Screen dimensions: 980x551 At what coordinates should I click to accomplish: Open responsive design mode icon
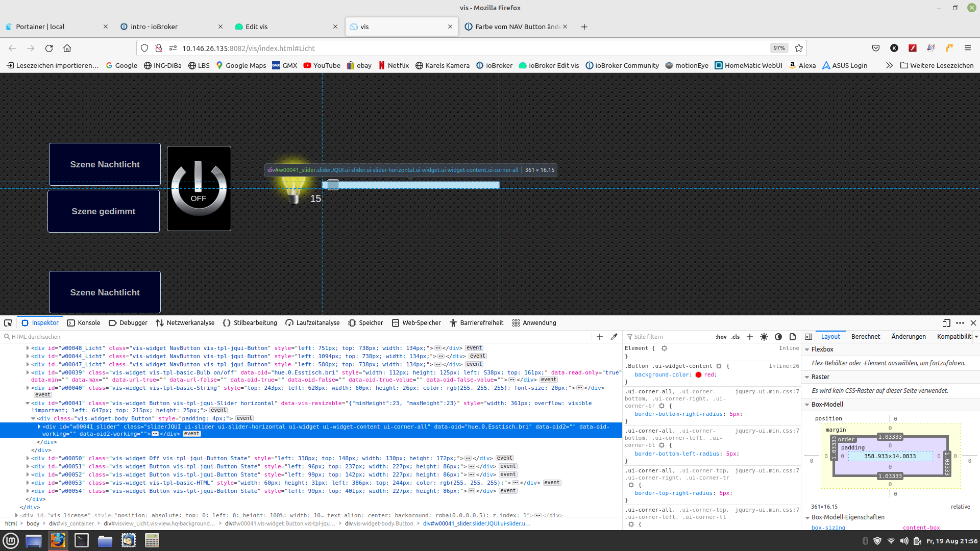pos(946,323)
